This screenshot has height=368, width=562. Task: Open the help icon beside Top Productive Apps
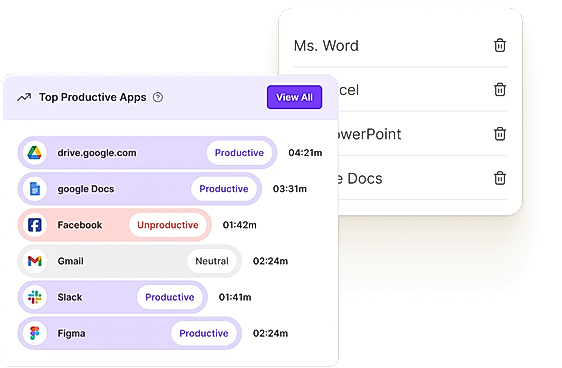(x=158, y=97)
